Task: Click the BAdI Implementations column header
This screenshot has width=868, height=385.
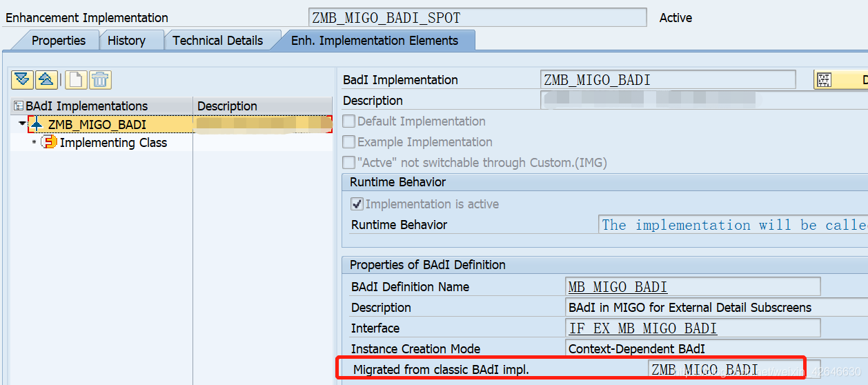Action: click(101, 106)
